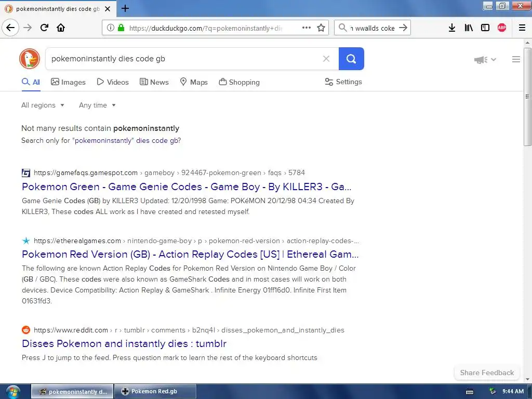
Task: Click the Firefox address bar URL
Action: [206, 28]
